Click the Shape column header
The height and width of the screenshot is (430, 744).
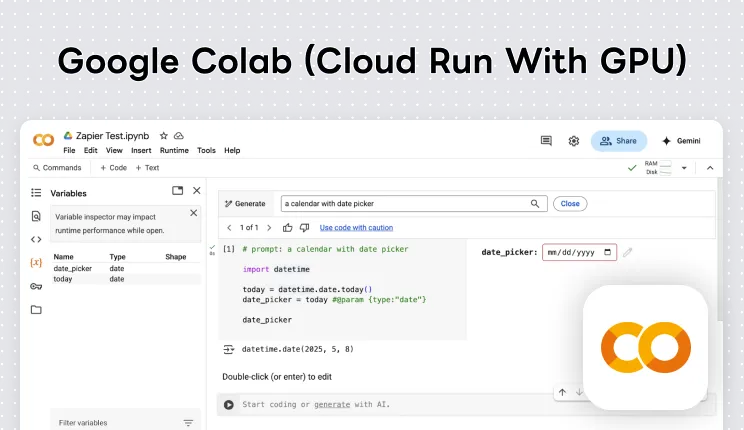click(176, 257)
